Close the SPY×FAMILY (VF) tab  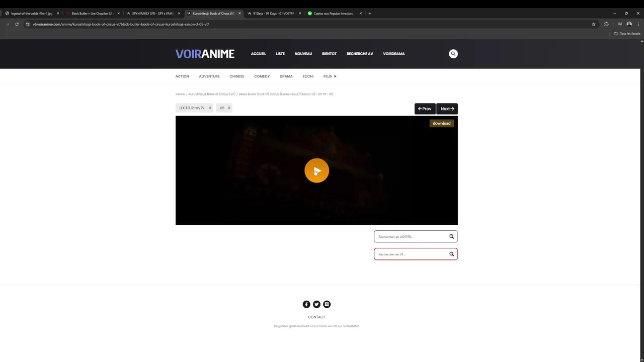179,14
